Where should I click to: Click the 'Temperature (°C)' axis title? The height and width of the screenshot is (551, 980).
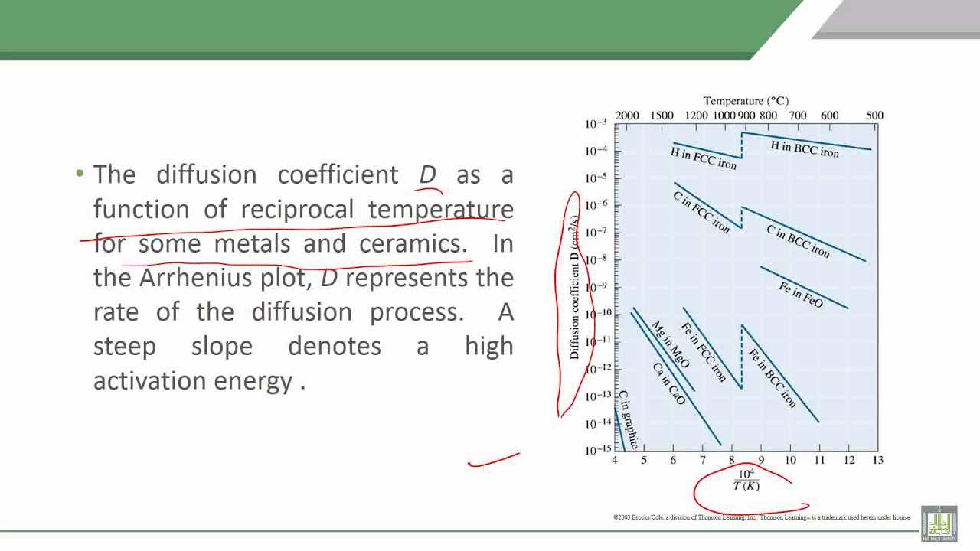[746, 101]
